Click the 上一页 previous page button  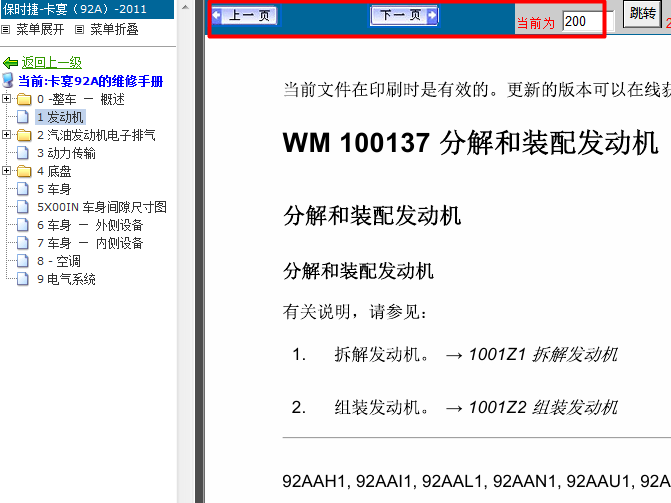click(244, 16)
